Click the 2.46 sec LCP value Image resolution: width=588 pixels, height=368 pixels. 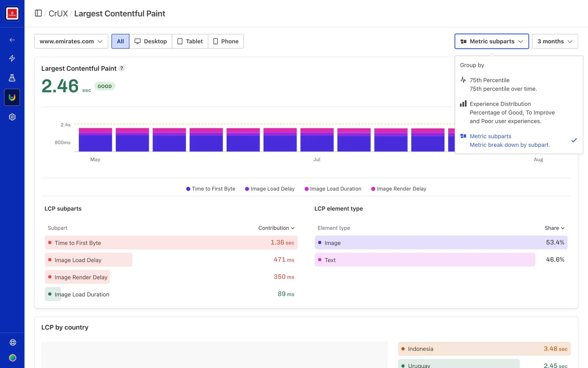click(x=66, y=86)
